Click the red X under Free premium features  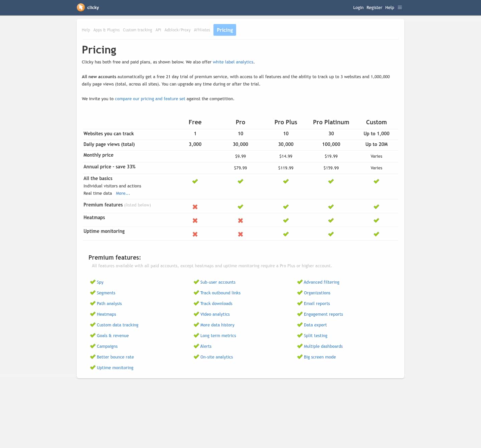pyautogui.click(x=195, y=206)
